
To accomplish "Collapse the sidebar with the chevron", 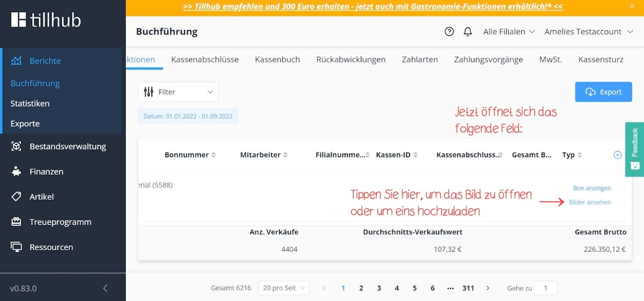I will pos(105,288).
